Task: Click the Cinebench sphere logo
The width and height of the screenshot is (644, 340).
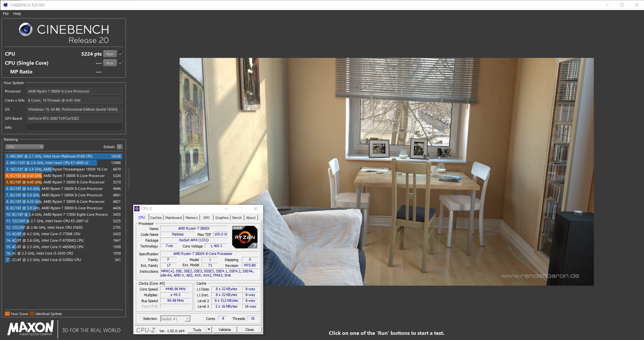Action: pyautogui.click(x=26, y=29)
